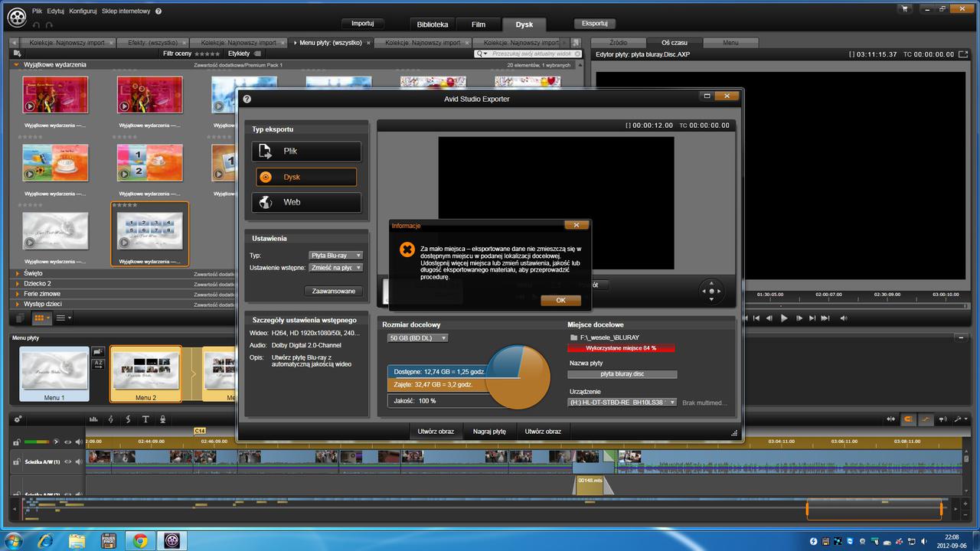Viewport: 980px width, 551px height.
Task: Click the Eksportuj button
Action: (x=594, y=23)
